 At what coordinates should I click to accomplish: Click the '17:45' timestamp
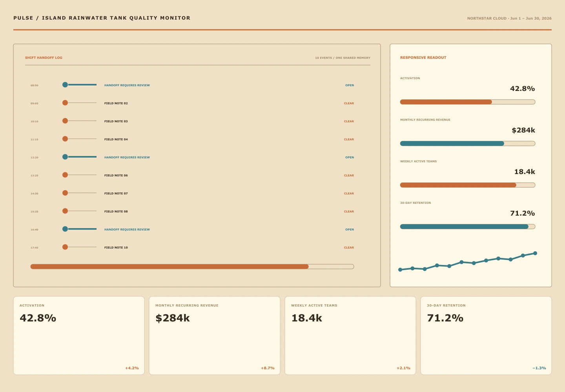[35, 248]
